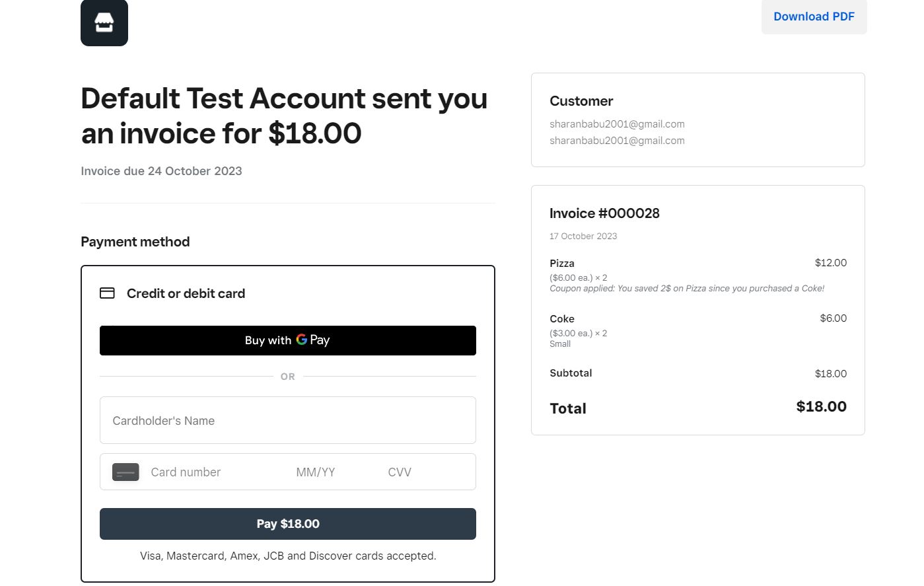Click the credit card icon beside payment heading
Screen dimensions: 924x586
click(107, 293)
